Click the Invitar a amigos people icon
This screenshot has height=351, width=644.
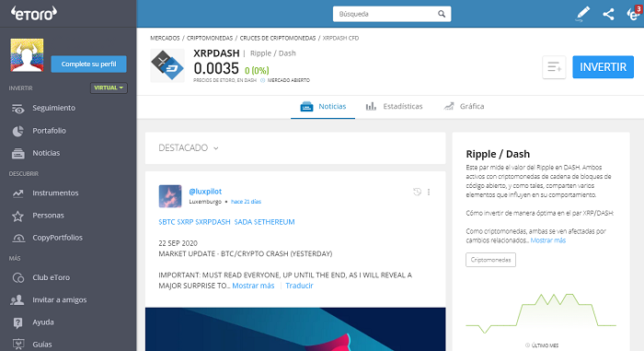(x=17, y=300)
